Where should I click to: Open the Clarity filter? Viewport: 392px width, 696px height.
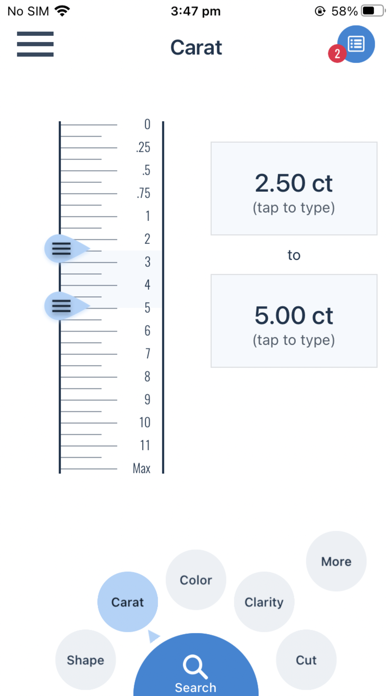tap(264, 602)
